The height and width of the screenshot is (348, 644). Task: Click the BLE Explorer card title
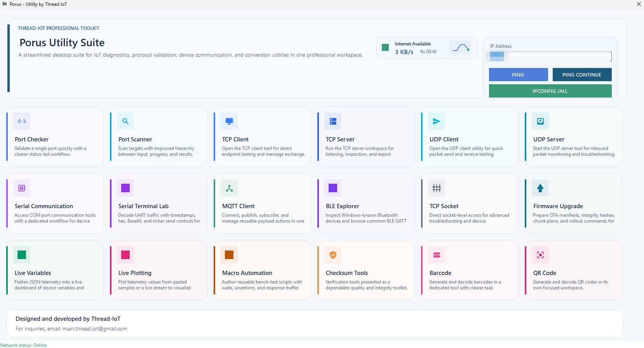[x=343, y=206]
